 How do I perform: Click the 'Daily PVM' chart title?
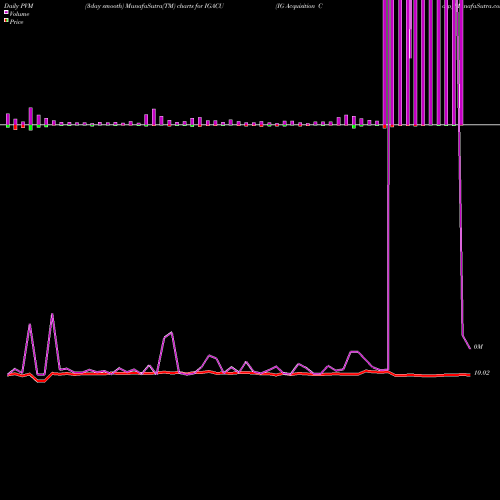point(19,6)
